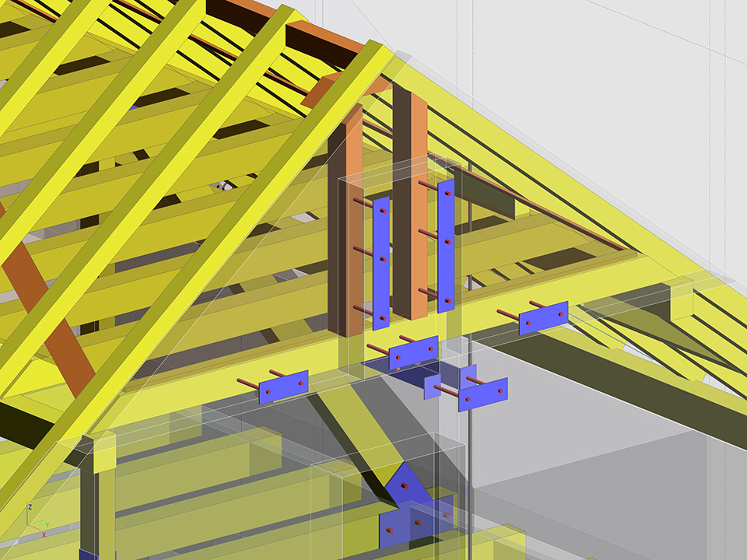The width and height of the screenshot is (747, 560).
Task: Click the red X axis label
Action: [44, 535]
